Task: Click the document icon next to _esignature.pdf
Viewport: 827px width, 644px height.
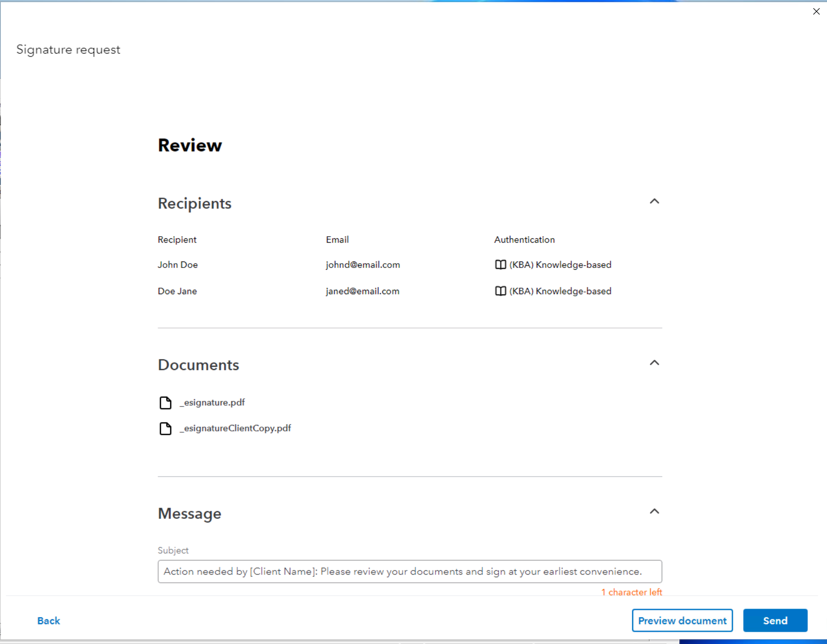Action: (166, 403)
